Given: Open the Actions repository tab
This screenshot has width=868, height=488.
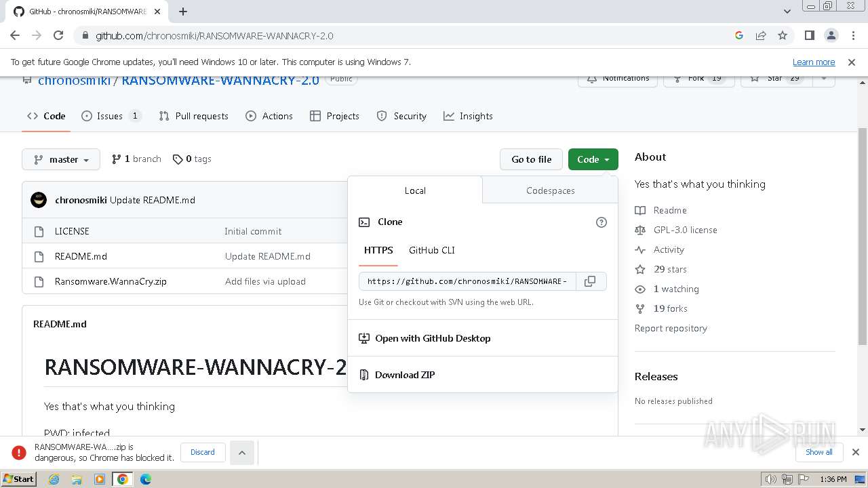Looking at the screenshot, I should pyautogui.click(x=269, y=116).
